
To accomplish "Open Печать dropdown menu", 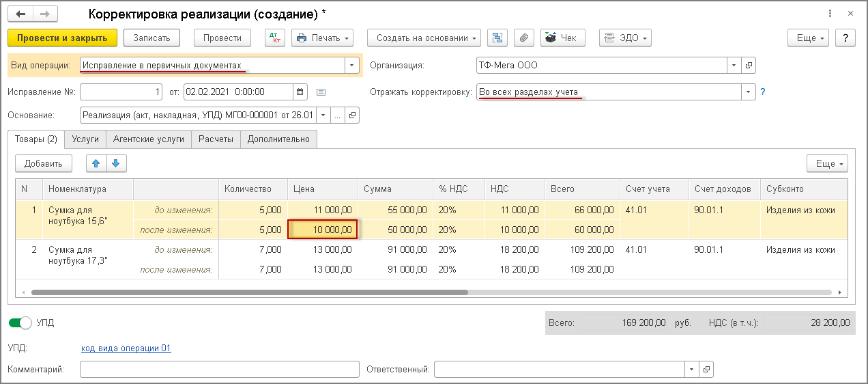I will pos(323,38).
